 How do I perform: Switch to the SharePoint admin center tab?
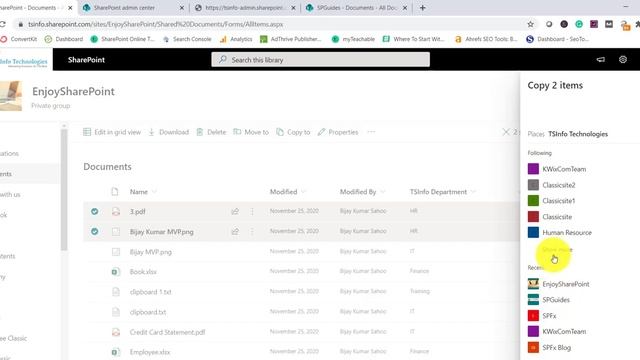133,8
